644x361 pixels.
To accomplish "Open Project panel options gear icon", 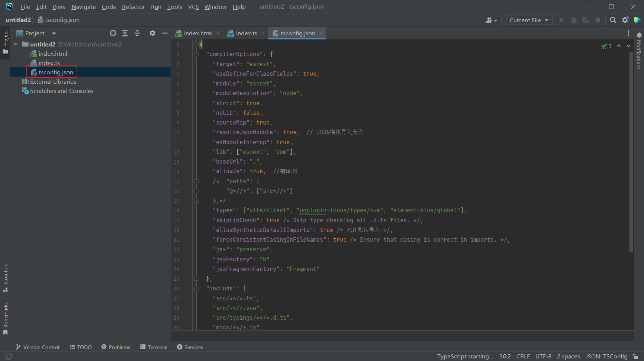I will (152, 33).
